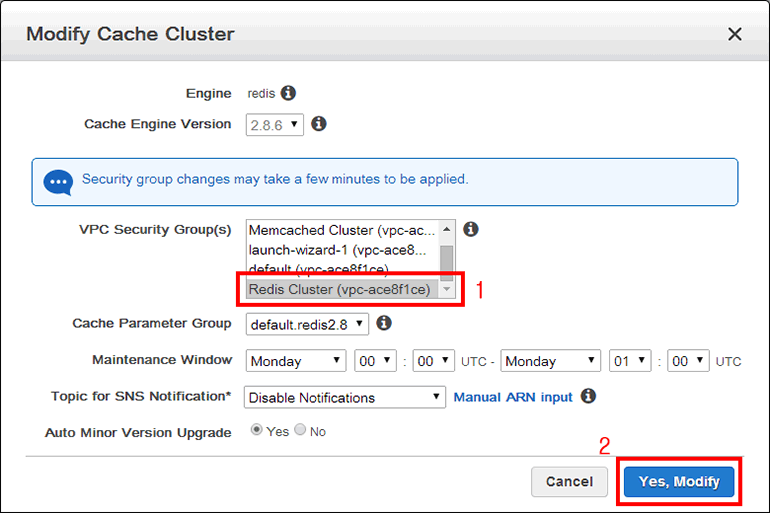Select Yes for Auto Minor Version Upgrade
Image resolution: width=770 pixels, height=513 pixels.
257,431
